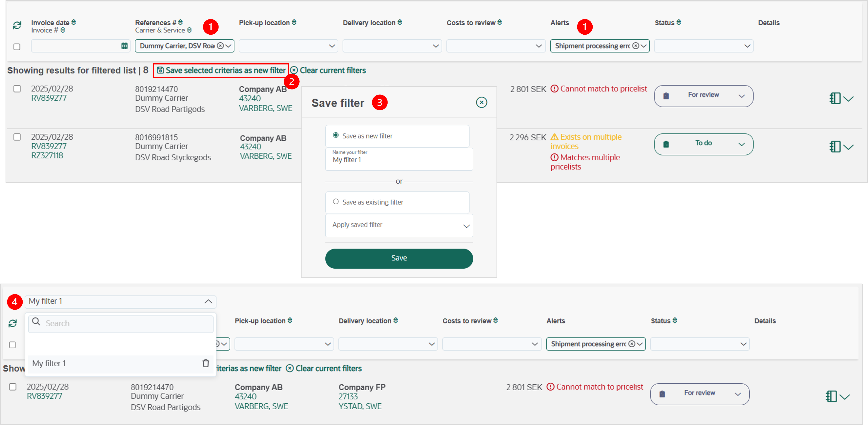Open invoice link RZ327118
The width and height of the screenshot is (868, 425).
point(47,156)
